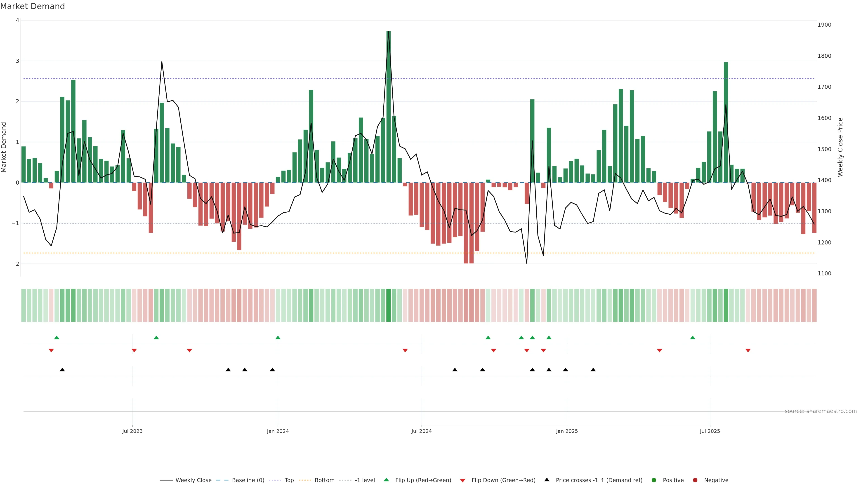Click the Market Demand chart title

tap(32, 6)
